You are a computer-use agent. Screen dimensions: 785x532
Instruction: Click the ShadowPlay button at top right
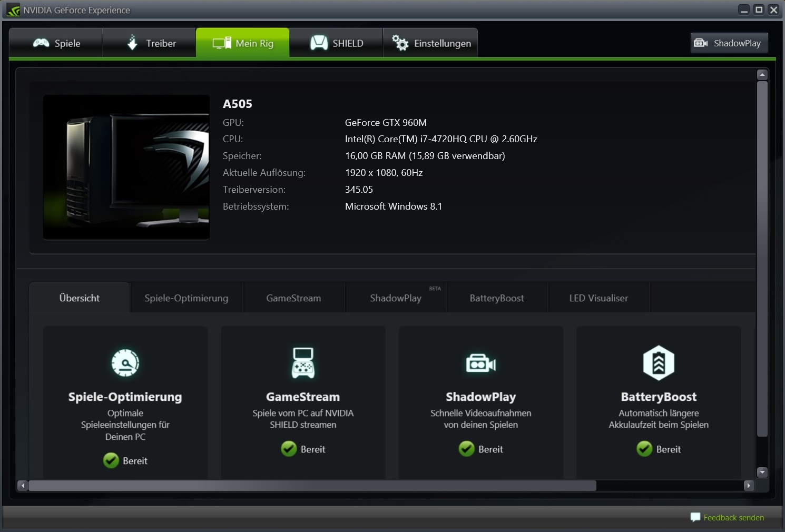(x=729, y=43)
